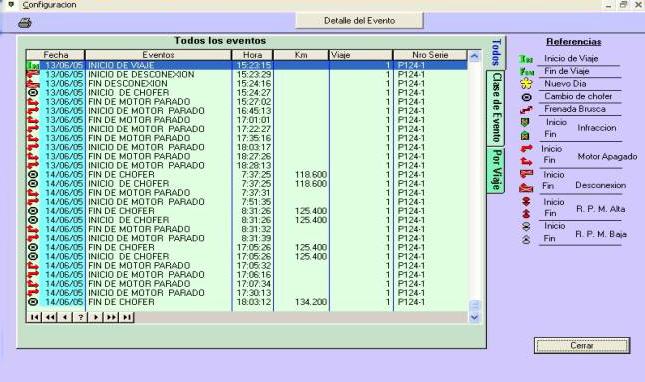Select the Fin de Viaje reference icon
This screenshot has width=645, height=382.
click(527, 72)
